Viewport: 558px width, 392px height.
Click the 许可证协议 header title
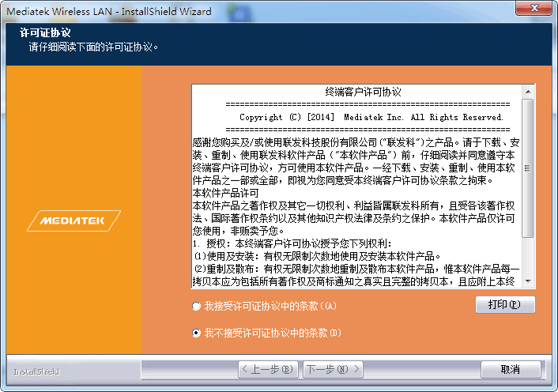(x=45, y=32)
